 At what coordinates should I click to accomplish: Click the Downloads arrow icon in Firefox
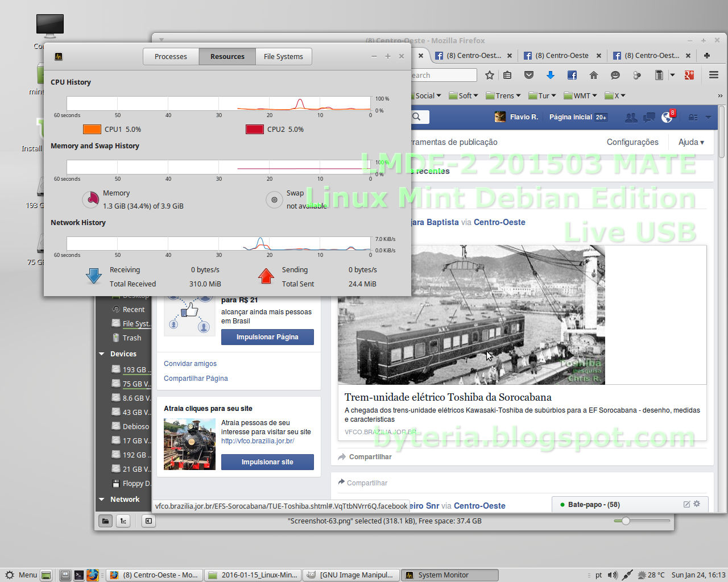551,74
